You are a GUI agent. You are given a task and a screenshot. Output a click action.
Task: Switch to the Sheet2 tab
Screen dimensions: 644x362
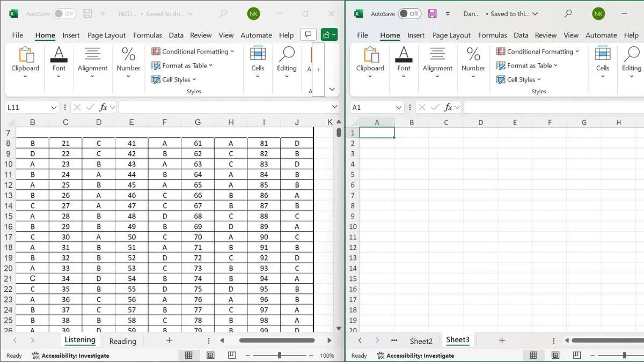coord(421,341)
